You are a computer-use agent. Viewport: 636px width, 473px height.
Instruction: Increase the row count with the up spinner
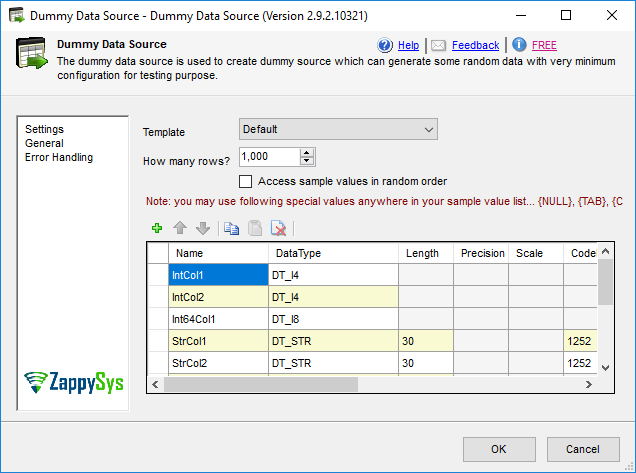click(x=307, y=153)
